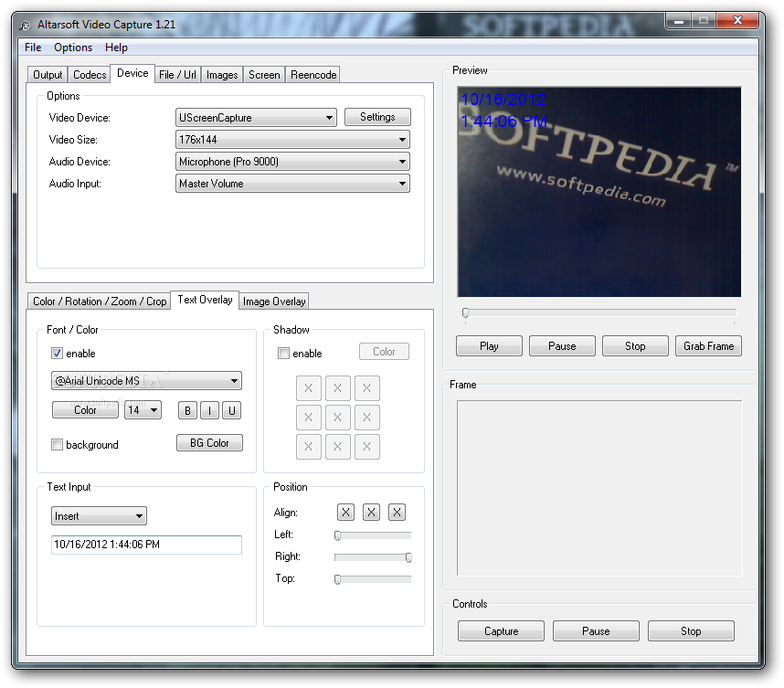
Task: Click the Grab Frame button
Action: pyautogui.click(x=708, y=346)
